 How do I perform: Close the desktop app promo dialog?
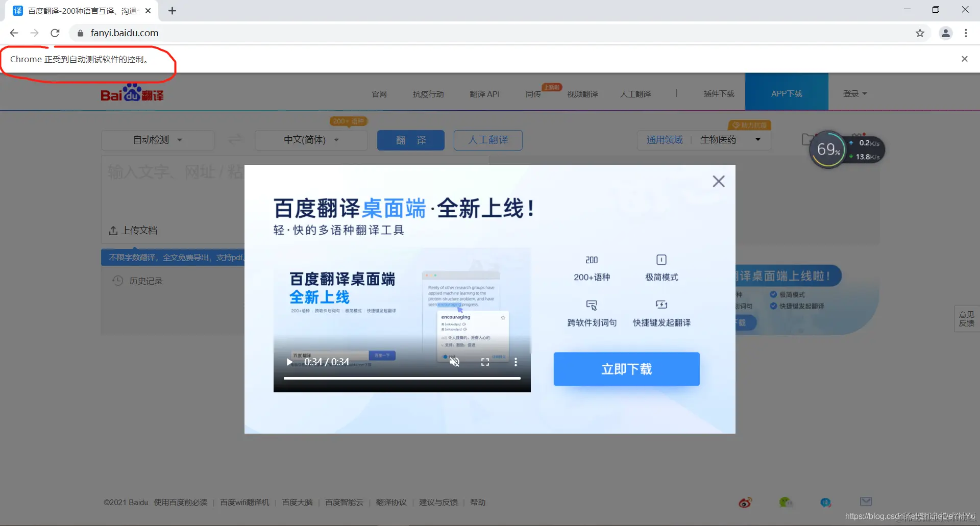[719, 181]
